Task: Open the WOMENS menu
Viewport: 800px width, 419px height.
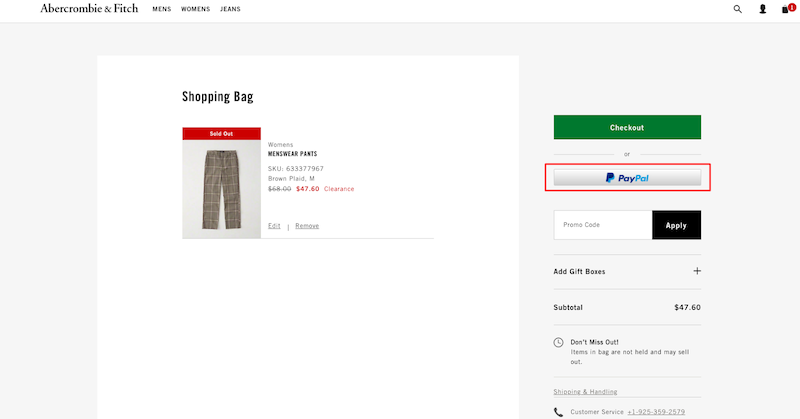Action: click(x=195, y=9)
